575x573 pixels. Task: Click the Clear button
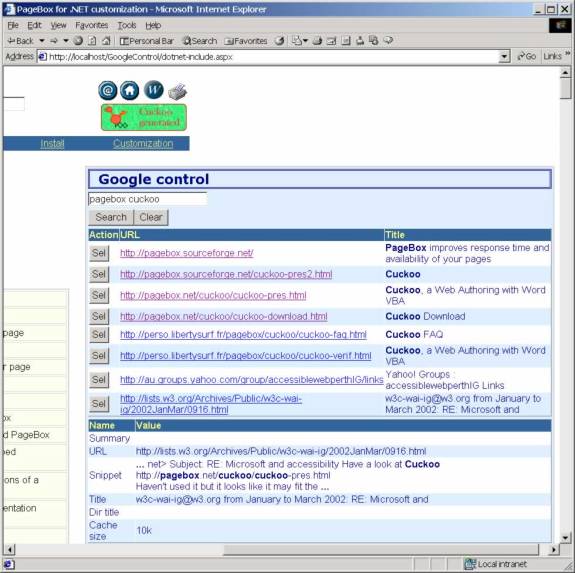(151, 217)
